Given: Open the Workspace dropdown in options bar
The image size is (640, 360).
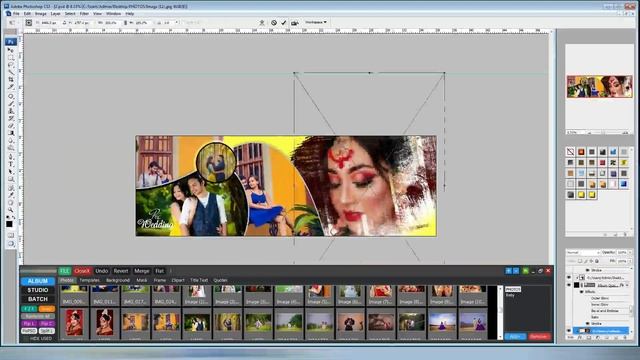Looking at the screenshot, I should coord(316,22).
